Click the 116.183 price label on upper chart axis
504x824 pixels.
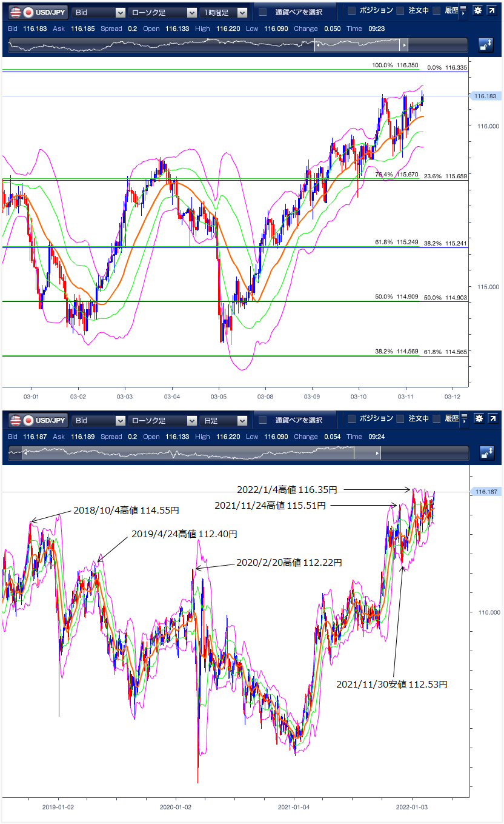point(485,96)
